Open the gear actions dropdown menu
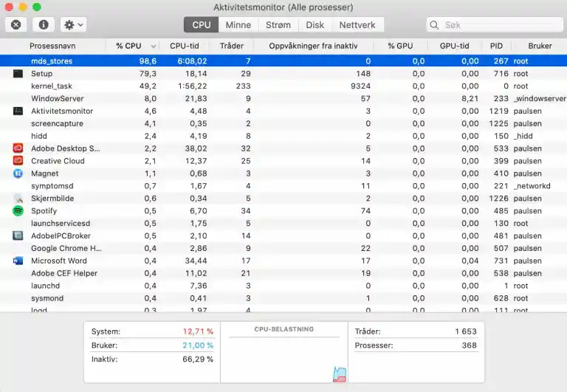Image resolution: width=567 pixels, height=392 pixels. point(73,24)
